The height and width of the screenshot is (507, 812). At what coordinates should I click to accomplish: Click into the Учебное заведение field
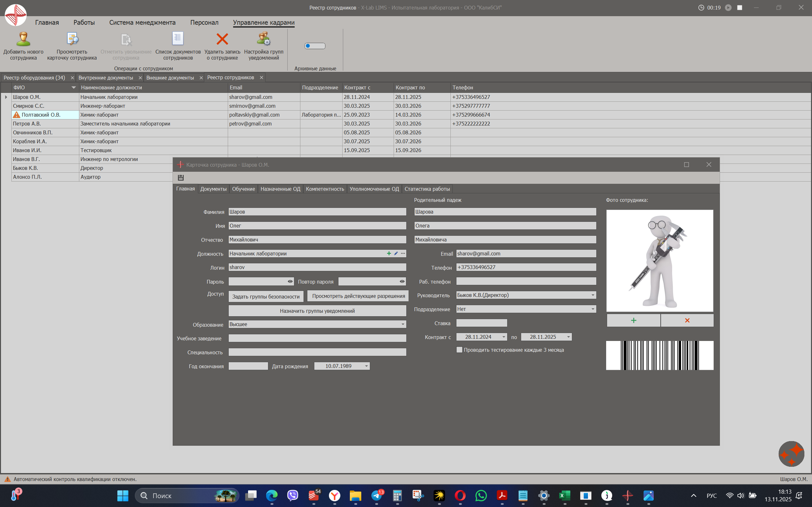pos(317,338)
